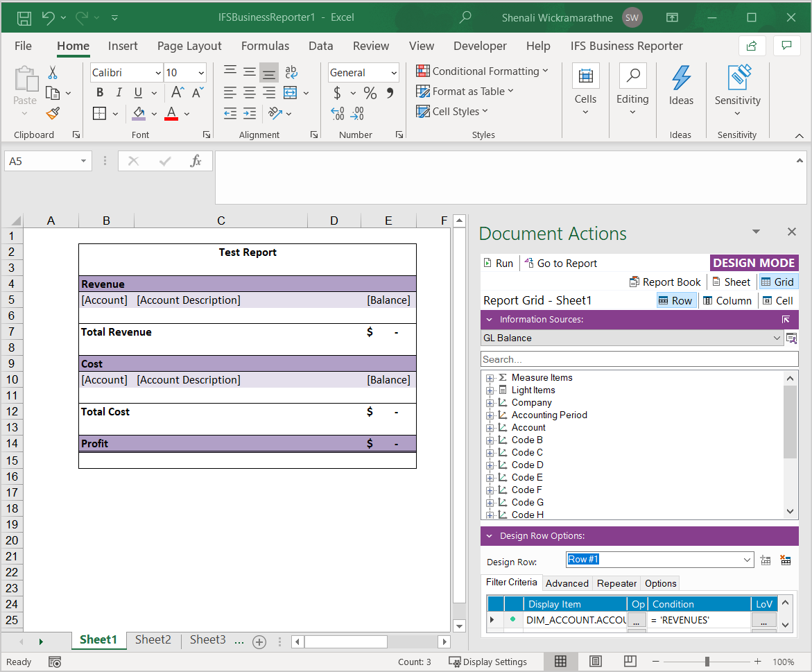Screen dimensions: 812x672
Task: Switch to Cell view in Report Grid
Action: (x=778, y=301)
